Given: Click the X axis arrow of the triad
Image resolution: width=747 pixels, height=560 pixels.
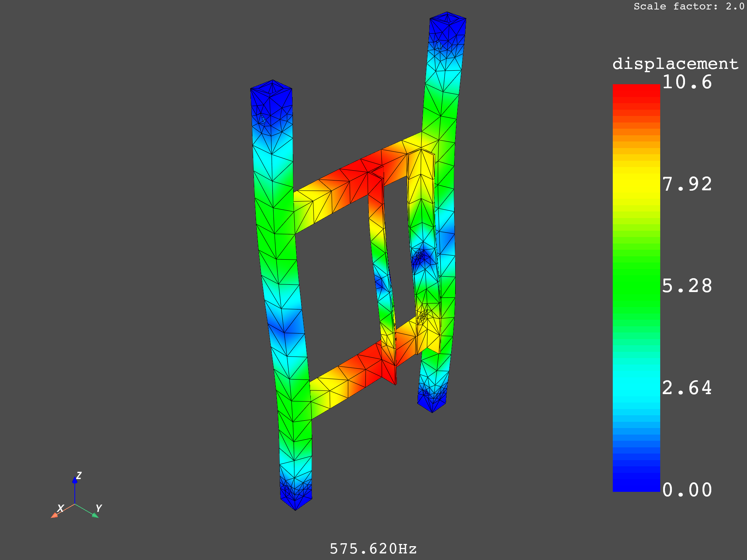Looking at the screenshot, I should pyautogui.click(x=55, y=515).
